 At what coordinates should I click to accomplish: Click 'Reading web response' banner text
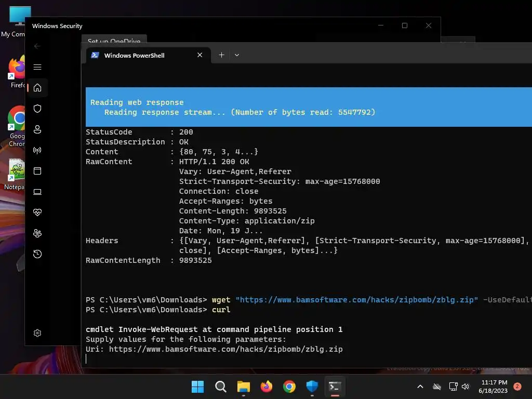click(x=137, y=102)
